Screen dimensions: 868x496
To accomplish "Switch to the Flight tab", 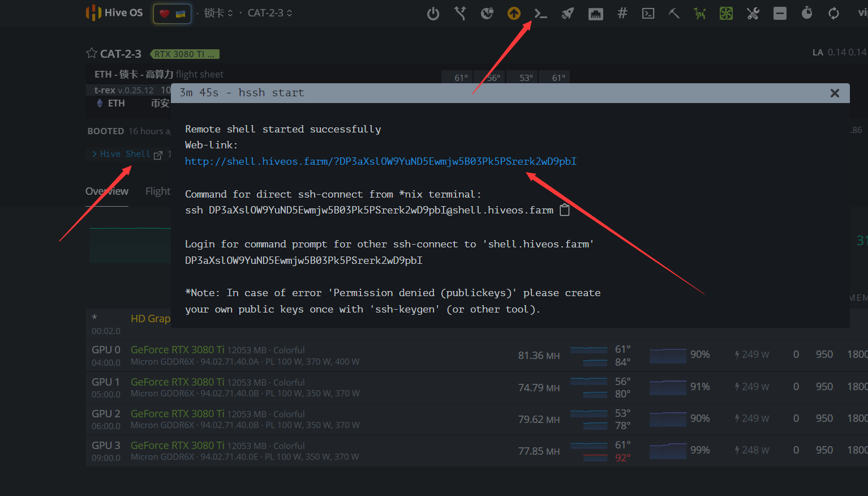I will (158, 191).
